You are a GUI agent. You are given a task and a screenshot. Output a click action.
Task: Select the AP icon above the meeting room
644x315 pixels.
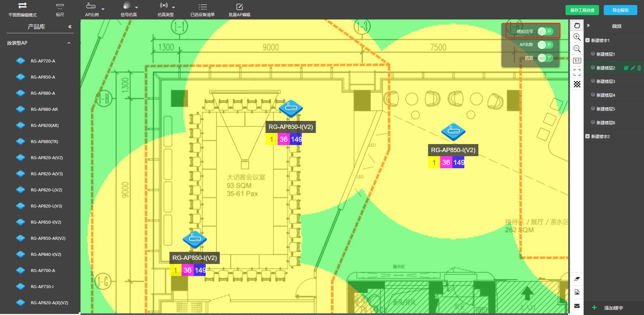(291, 108)
